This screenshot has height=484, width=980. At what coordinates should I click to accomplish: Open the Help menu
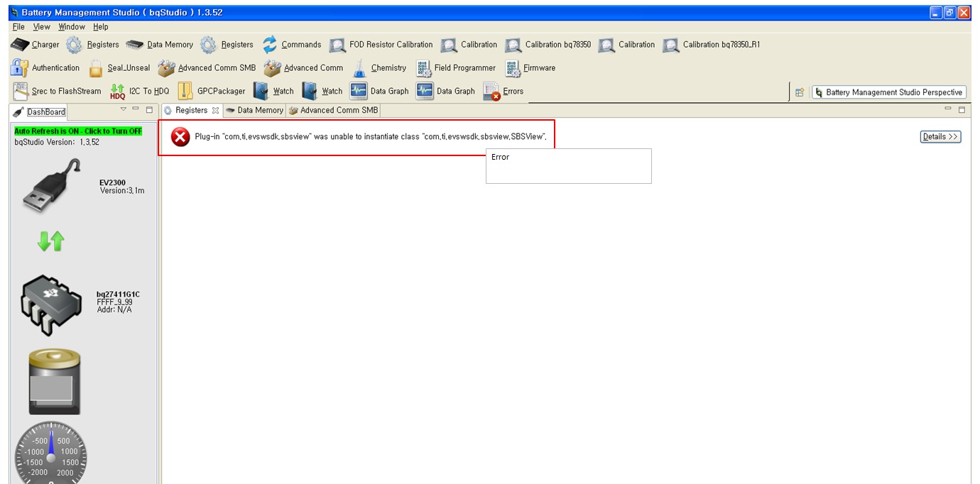pyautogui.click(x=101, y=27)
